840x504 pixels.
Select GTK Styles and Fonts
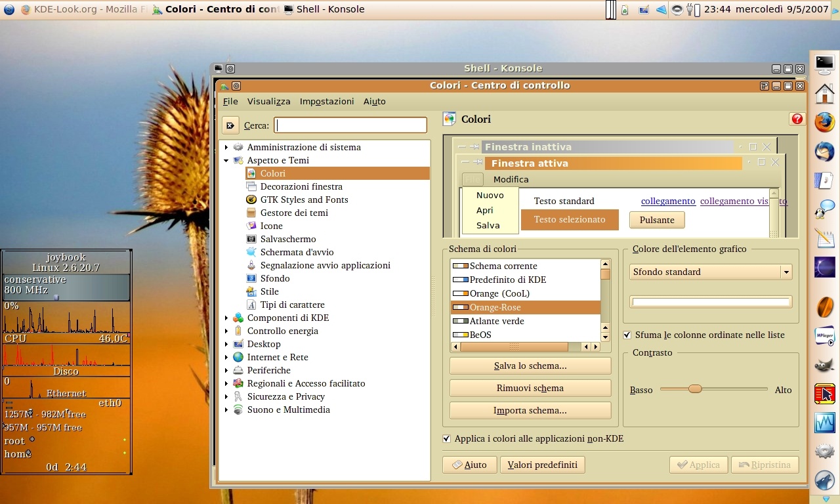304,199
